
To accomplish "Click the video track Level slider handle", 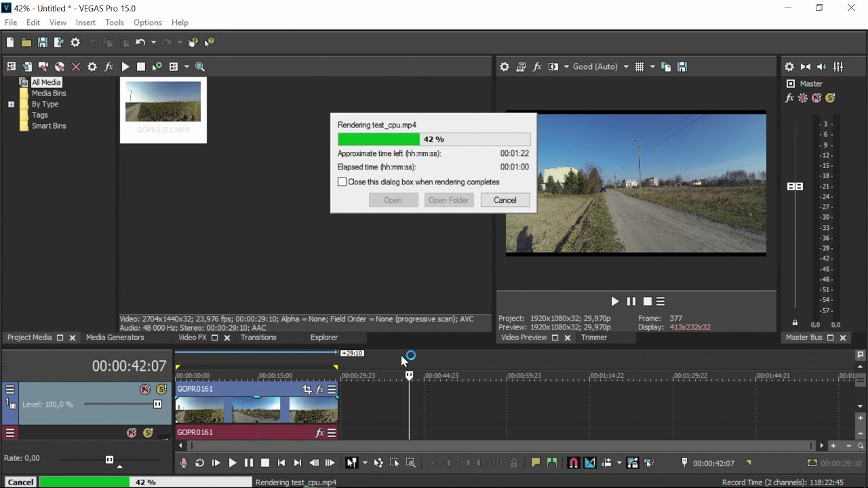I will tap(157, 405).
